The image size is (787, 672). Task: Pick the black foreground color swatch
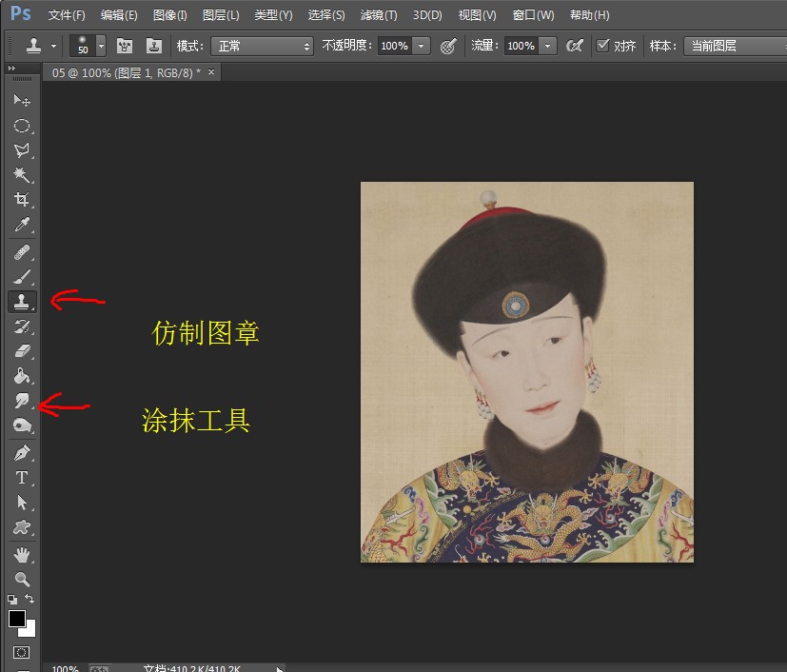coord(16,619)
